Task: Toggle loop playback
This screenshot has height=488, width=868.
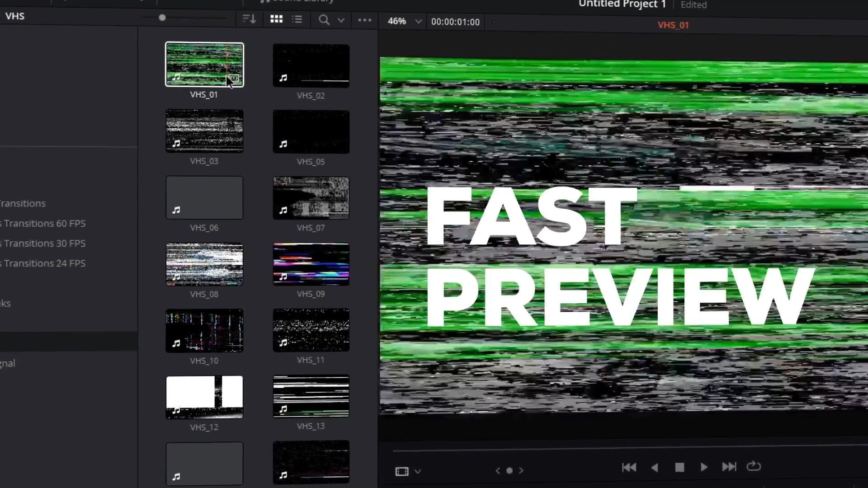Action: pos(754,466)
